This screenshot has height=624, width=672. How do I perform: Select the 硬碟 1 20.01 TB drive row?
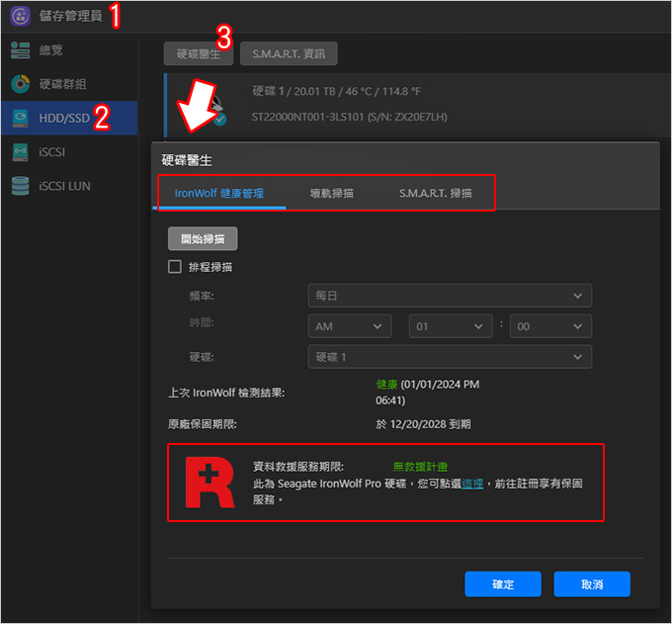pyautogui.click(x=417, y=105)
